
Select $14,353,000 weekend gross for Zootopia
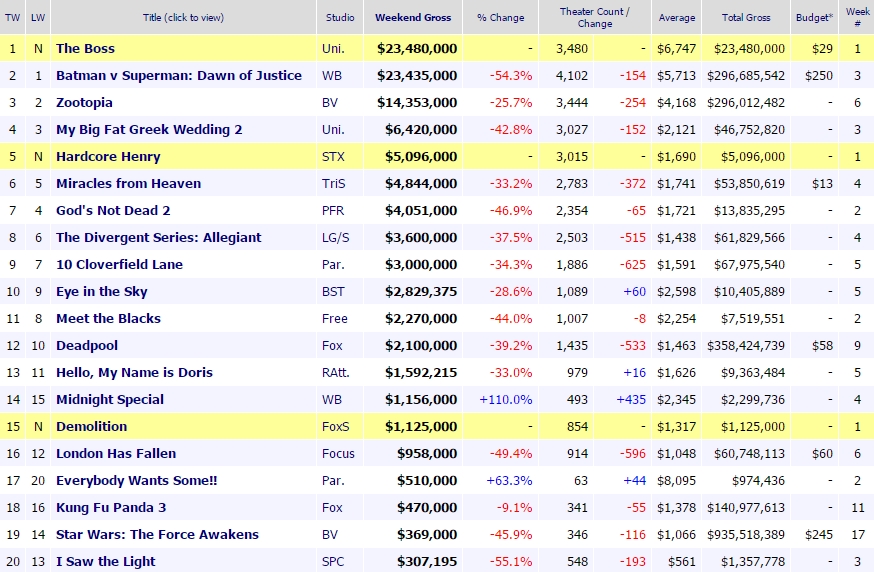coord(417,103)
